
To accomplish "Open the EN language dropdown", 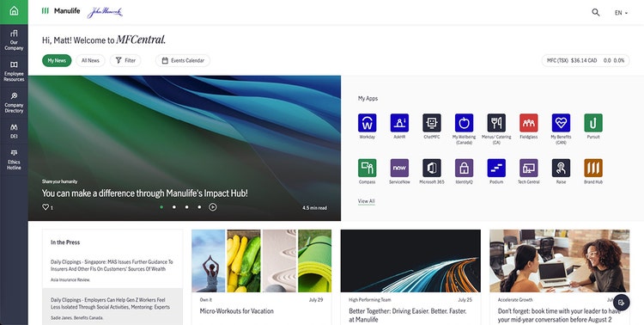I will point(621,13).
